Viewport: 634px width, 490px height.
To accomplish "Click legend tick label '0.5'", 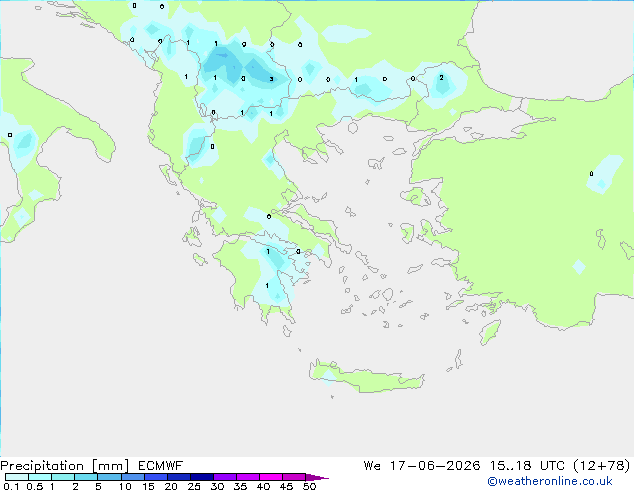I will coord(35,486).
